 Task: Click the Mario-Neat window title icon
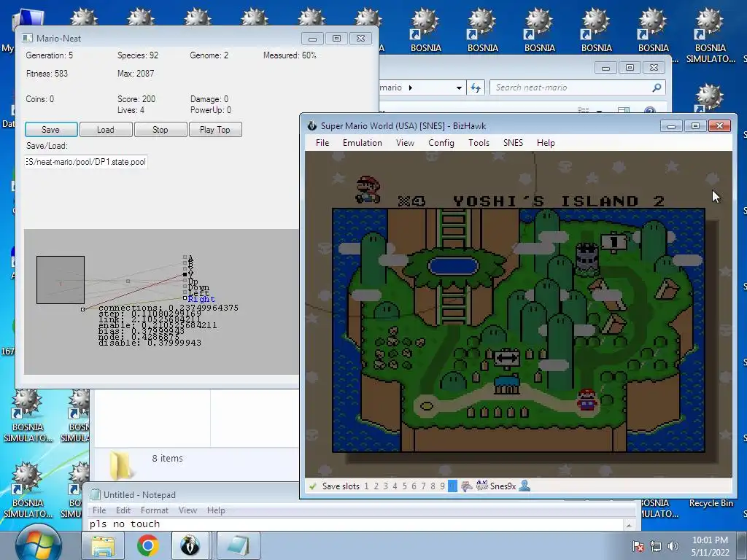coord(27,38)
